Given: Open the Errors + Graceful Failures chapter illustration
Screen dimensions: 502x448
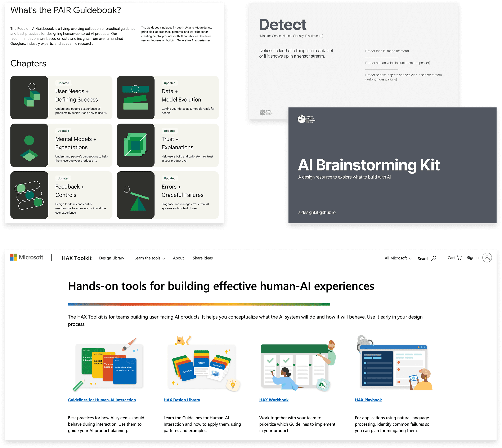Looking at the screenshot, I should click(136, 195).
